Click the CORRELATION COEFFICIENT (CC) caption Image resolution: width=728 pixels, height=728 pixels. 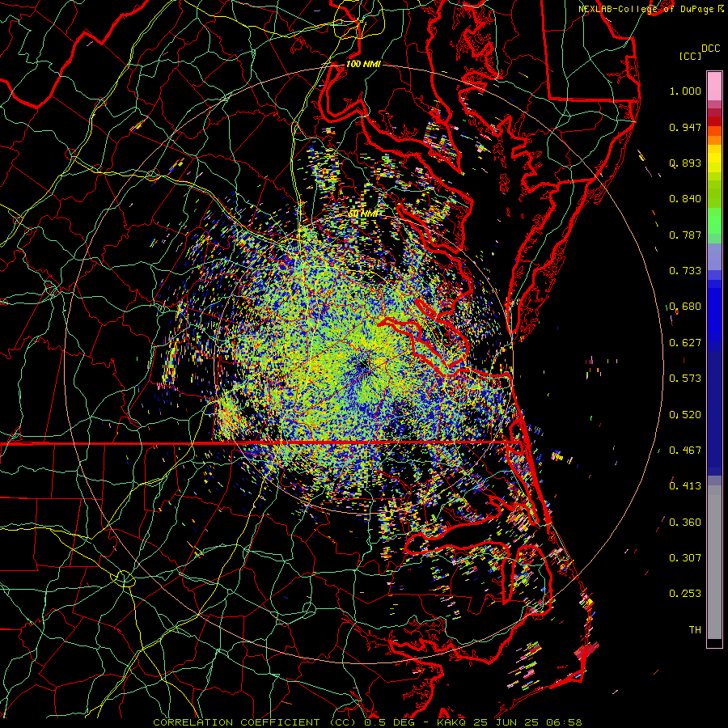[x=255, y=722]
